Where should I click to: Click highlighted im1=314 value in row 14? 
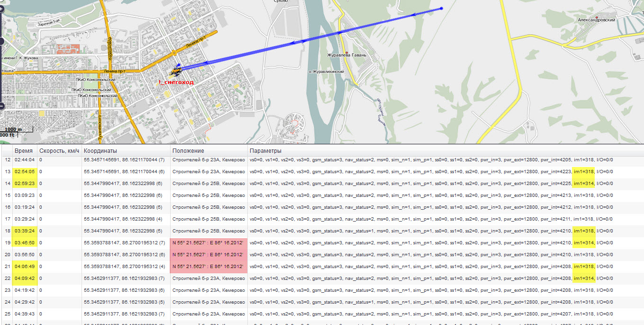click(x=583, y=184)
